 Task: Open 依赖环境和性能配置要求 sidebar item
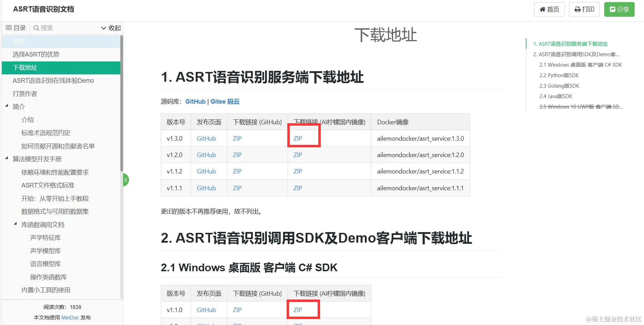tap(55, 172)
